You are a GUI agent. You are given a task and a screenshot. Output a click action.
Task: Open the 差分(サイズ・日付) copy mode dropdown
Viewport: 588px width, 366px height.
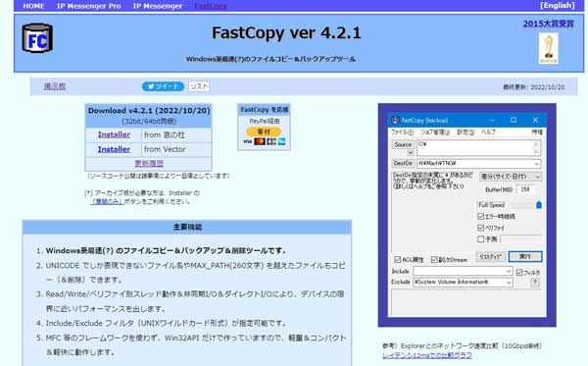click(x=511, y=177)
